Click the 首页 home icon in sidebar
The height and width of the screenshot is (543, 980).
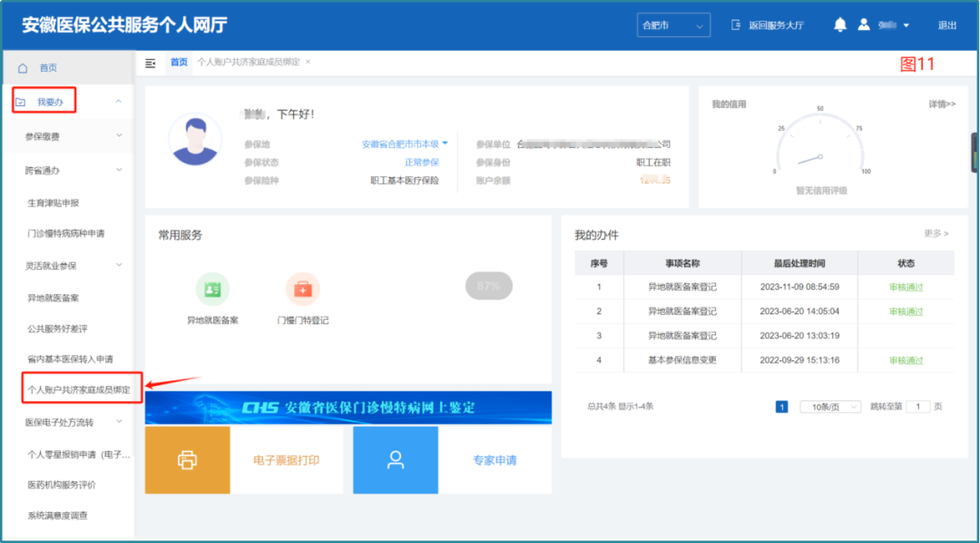23,67
